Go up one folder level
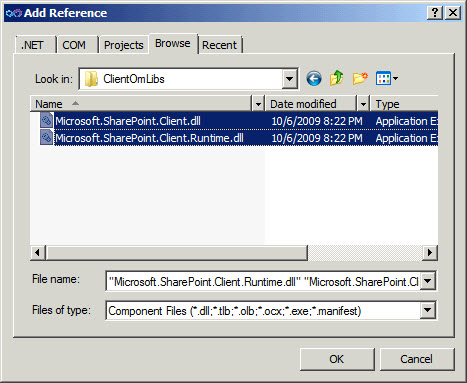The image size is (467, 383). 336,79
